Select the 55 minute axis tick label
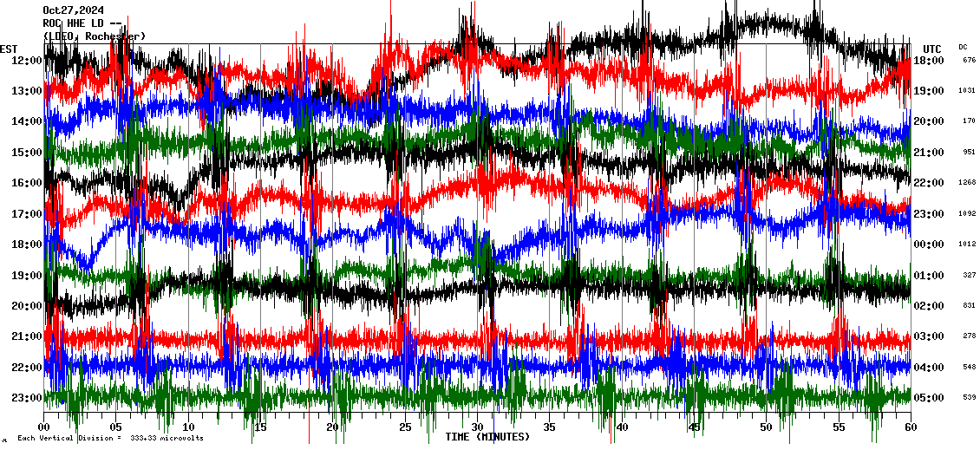This screenshot has height=450, width=980. click(838, 427)
